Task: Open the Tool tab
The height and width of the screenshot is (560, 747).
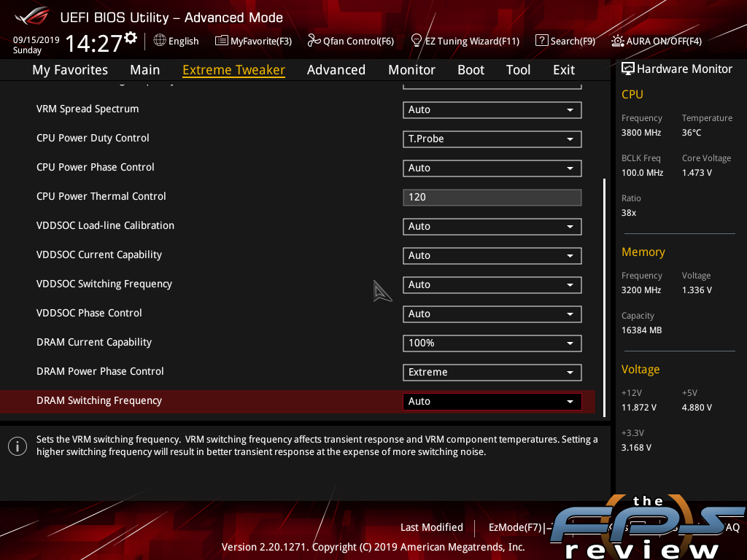Action: [519, 70]
